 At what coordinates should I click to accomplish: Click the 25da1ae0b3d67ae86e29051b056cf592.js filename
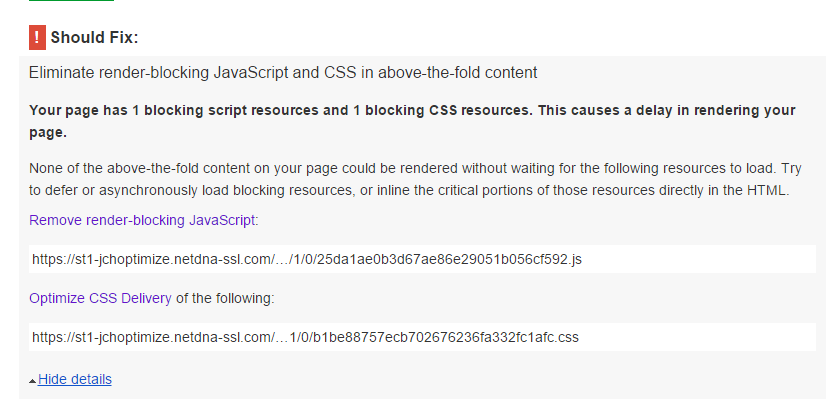(449, 259)
